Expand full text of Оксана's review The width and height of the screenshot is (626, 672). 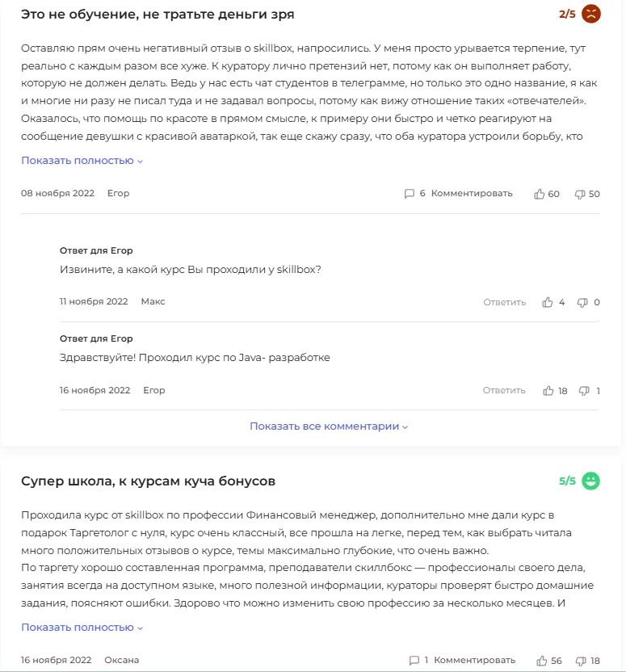click(x=82, y=628)
